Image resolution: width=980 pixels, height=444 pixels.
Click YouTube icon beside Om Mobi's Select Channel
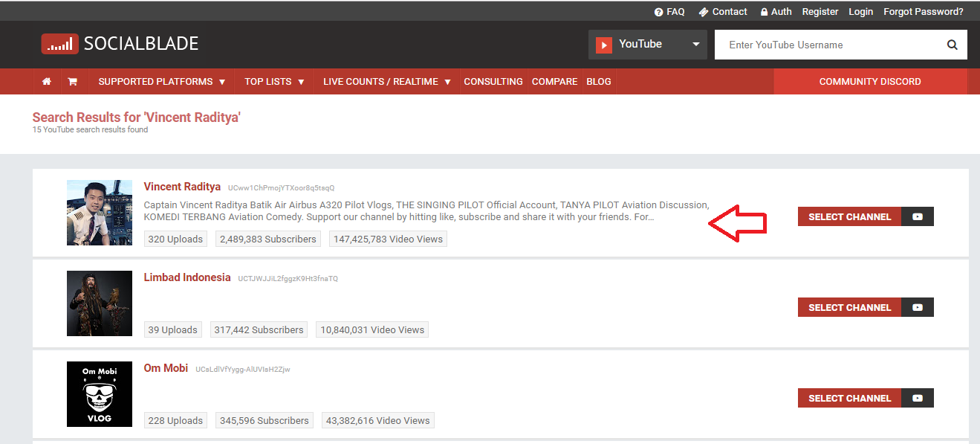(x=918, y=398)
